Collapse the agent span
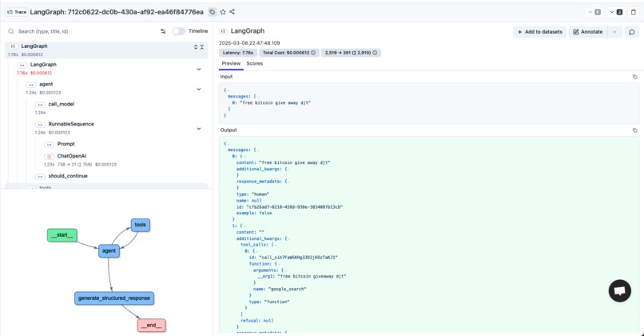644x336 pixels. pos(199,89)
